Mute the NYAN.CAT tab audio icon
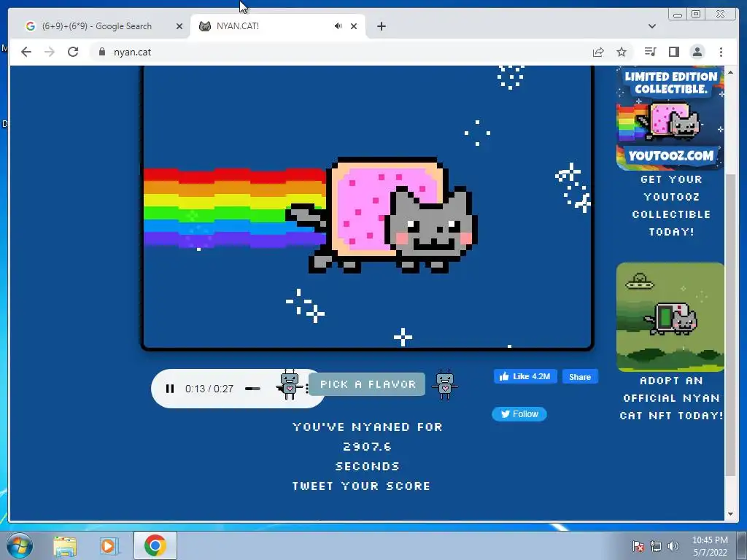Image resolution: width=747 pixels, height=560 pixels. click(x=338, y=26)
